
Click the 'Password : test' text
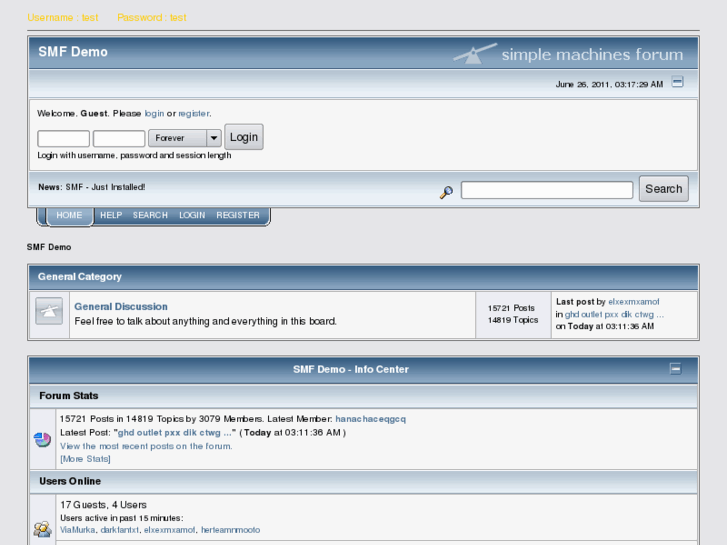[152, 18]
